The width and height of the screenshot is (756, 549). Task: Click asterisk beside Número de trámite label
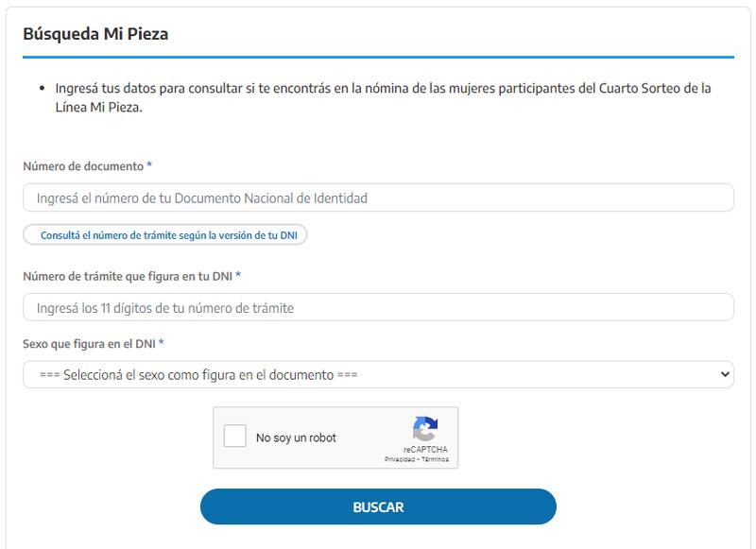[x=238, y=276]
